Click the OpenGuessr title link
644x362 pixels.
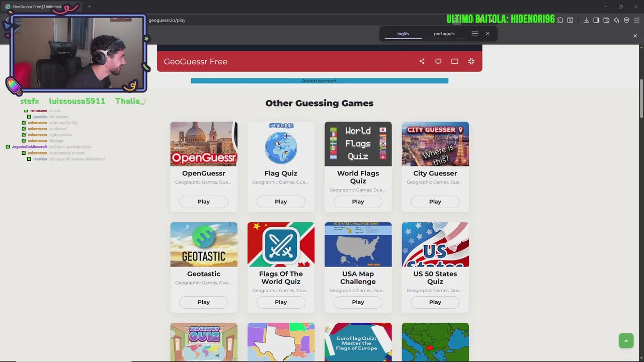pyautogui.click(x=204, y=173)
